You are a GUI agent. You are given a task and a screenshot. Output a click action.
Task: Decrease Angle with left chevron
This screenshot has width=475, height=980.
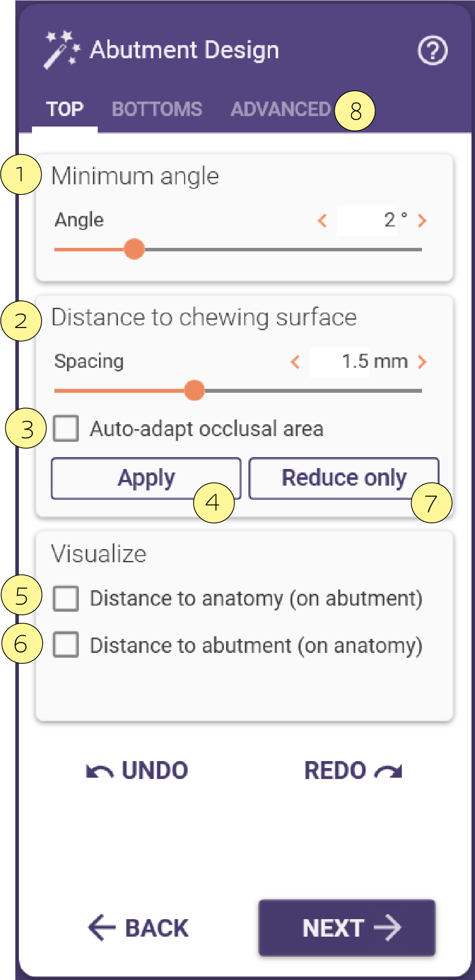pos(323,220)
